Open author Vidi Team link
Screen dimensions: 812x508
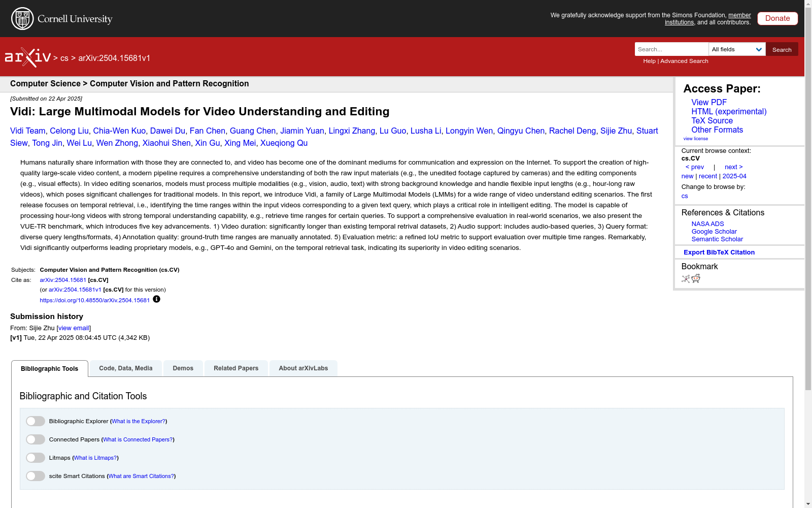[x=27, y=131]
